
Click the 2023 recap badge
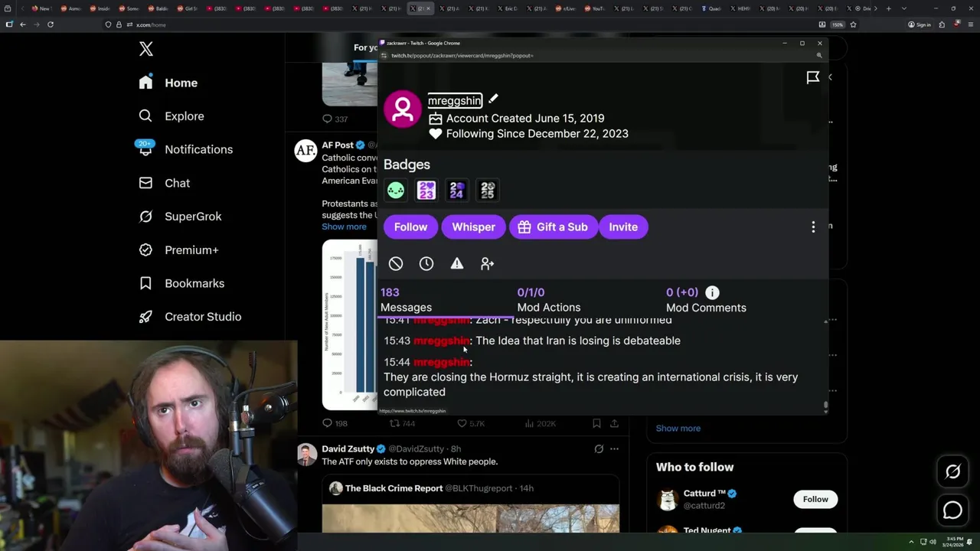(x=426, y=191)
